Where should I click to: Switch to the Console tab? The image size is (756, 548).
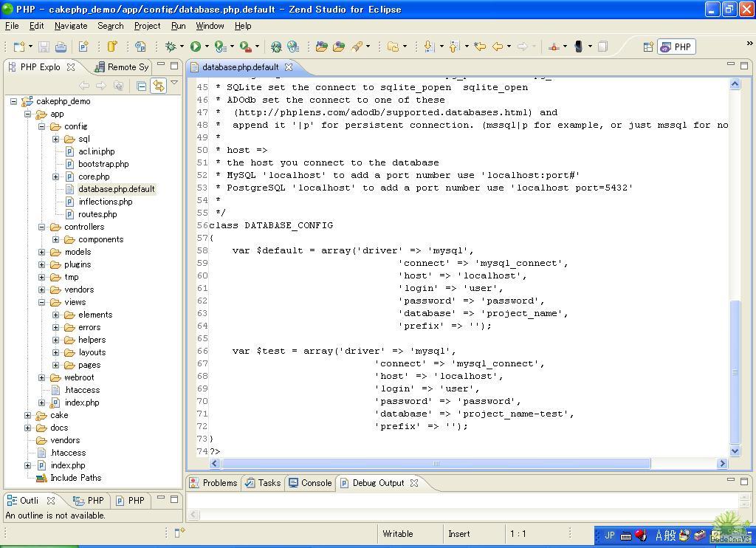(x=311, y=483)
